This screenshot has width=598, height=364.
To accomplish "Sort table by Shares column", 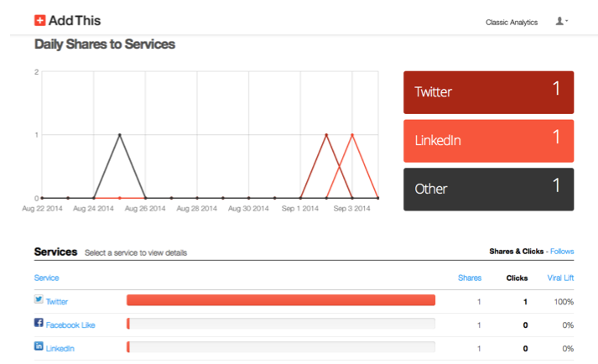I will coord(470,278).
